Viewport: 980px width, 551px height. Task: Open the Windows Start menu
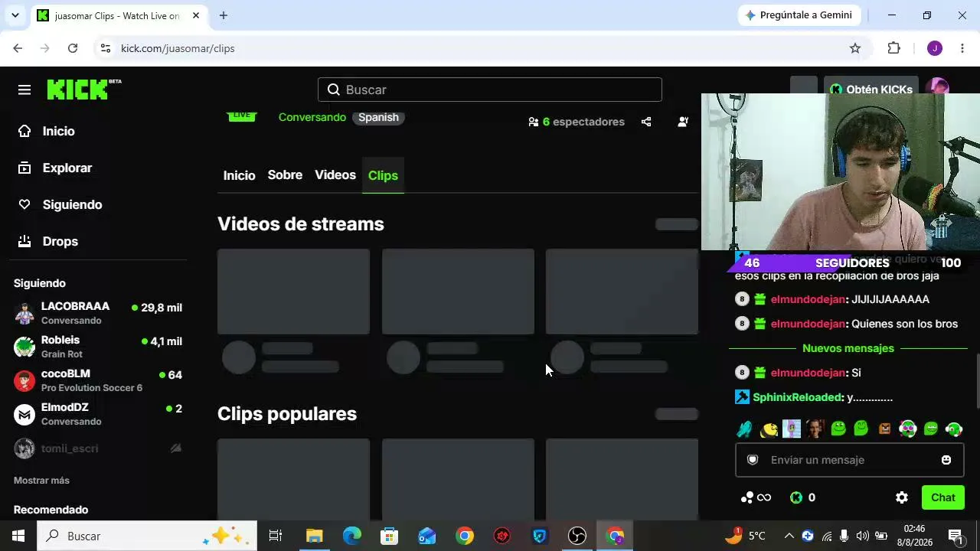(18, 536)
